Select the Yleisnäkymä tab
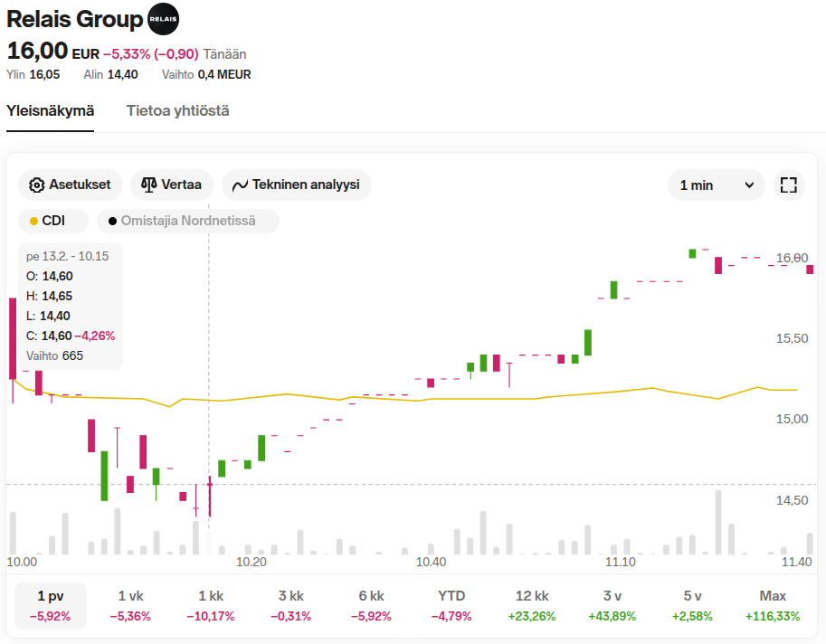The image size is (826, 644). 51,110
